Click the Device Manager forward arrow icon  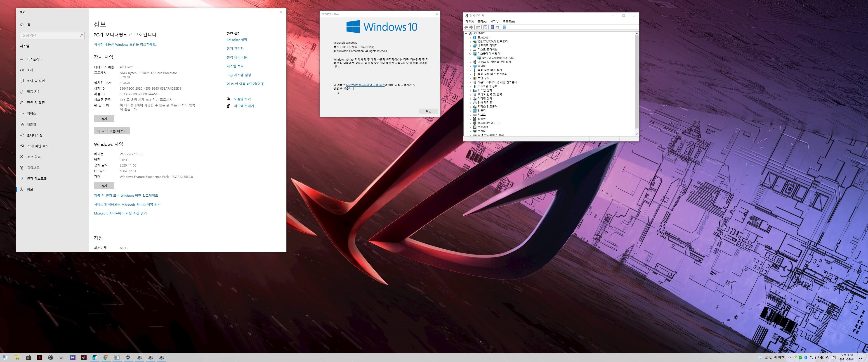[x=471, y=27]
